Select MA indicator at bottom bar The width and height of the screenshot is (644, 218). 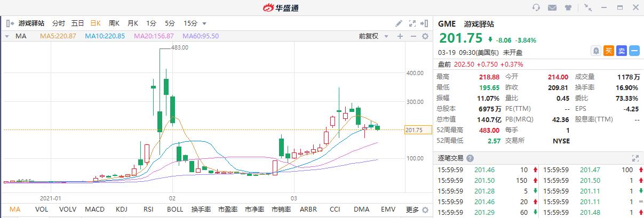click(x=15, y=209)
